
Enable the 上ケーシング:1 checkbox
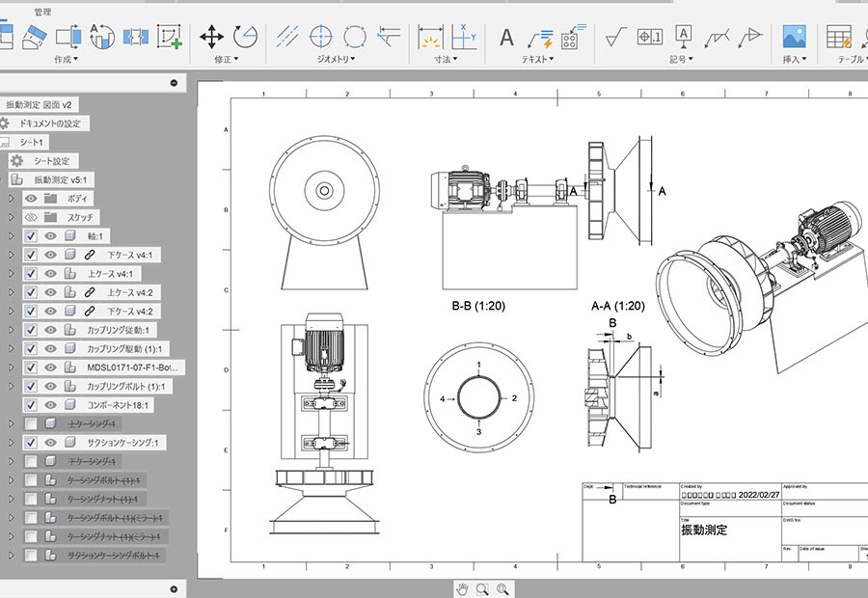[x=31, y=424]
